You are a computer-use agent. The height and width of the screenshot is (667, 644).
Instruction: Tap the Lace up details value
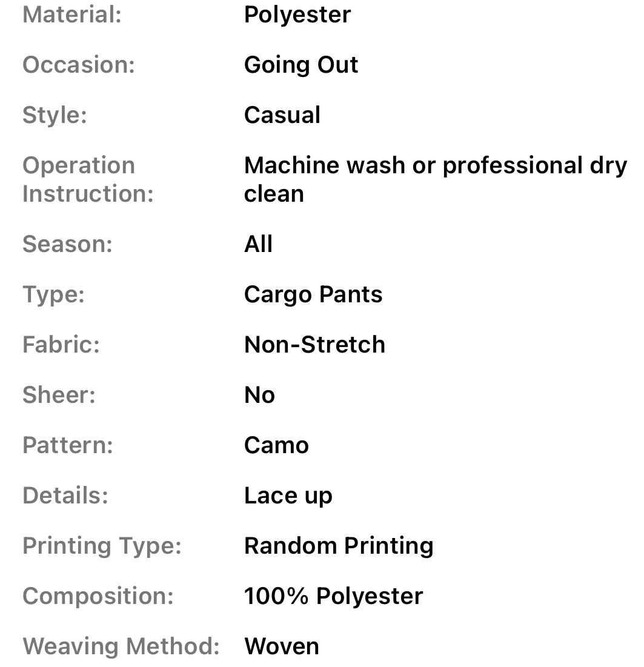(x=288, y=496)
